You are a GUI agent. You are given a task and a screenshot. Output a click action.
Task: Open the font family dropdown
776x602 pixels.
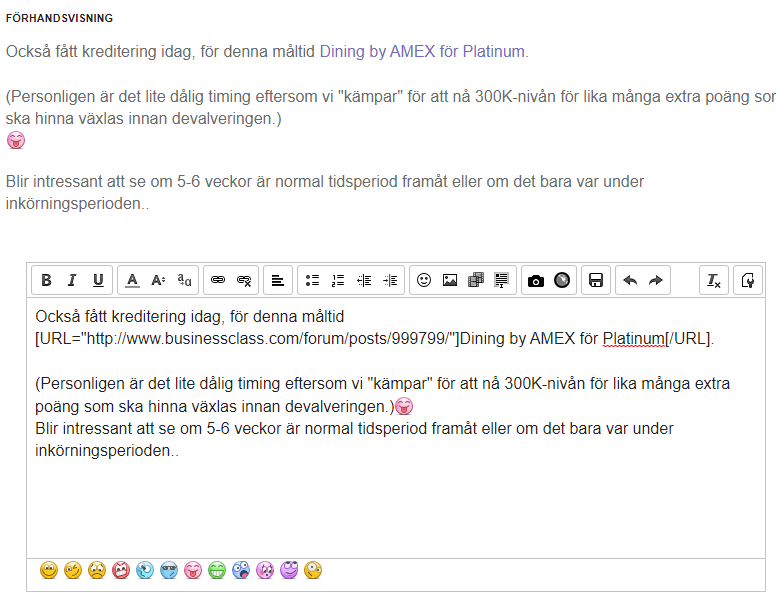[184, 281]
